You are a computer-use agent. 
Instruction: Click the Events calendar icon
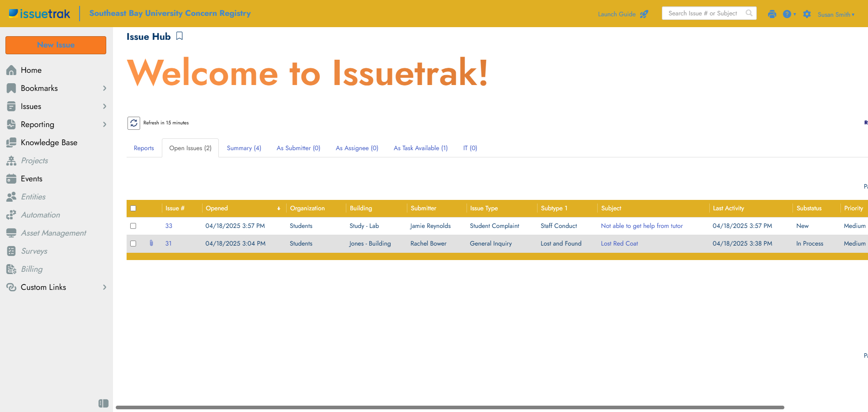coord(11,179)
